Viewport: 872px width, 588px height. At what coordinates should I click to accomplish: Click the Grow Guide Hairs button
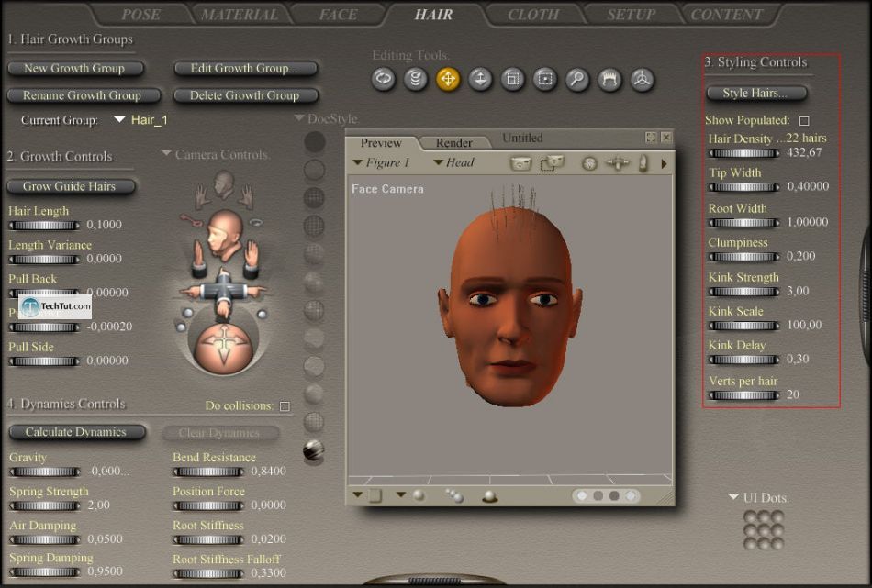pyautogui.click(x=71, y=186)
